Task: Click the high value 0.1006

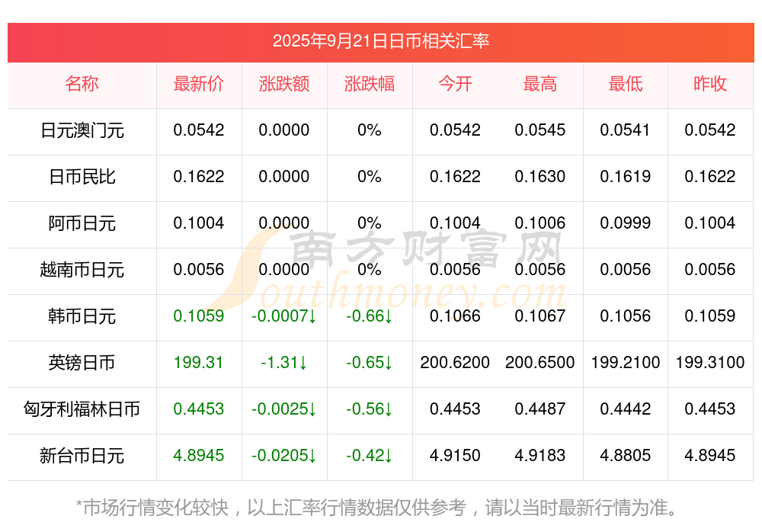Action: (x=540, y=223)
